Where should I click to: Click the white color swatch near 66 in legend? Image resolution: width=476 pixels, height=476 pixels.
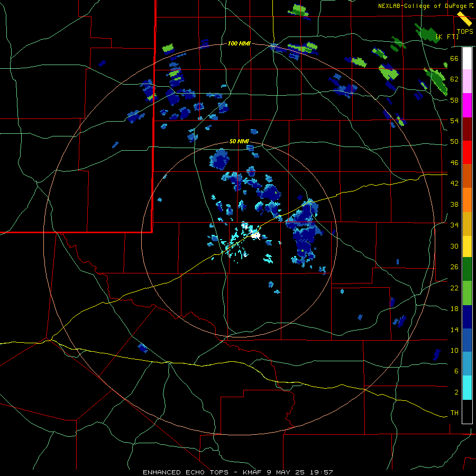pyautogui.click(x=467, y=58)
